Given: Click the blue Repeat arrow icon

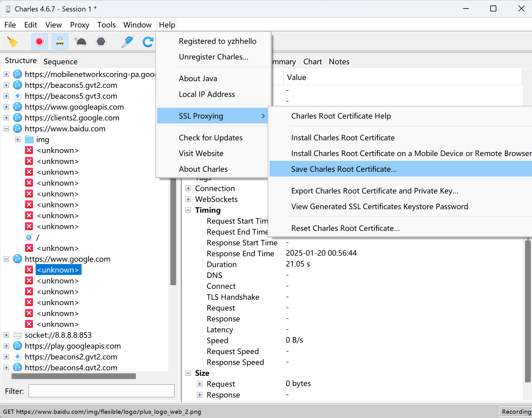Looking at the screenshot, I should 148,42.
